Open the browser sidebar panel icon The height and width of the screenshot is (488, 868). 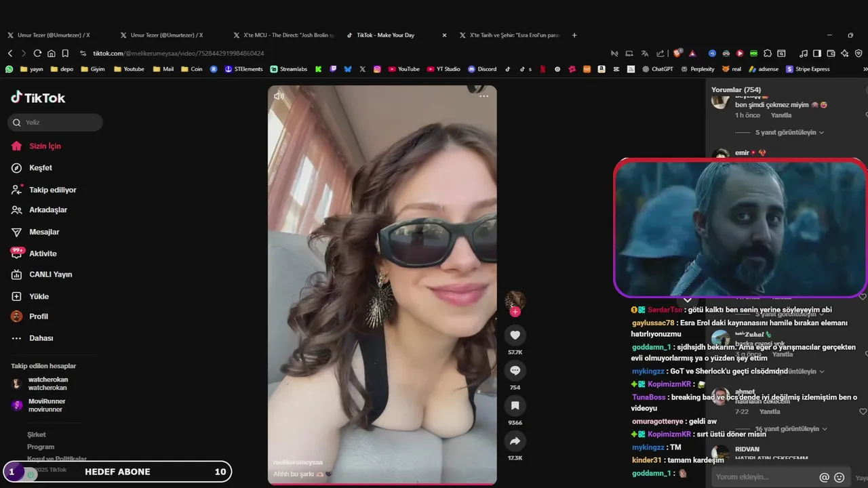816,53
